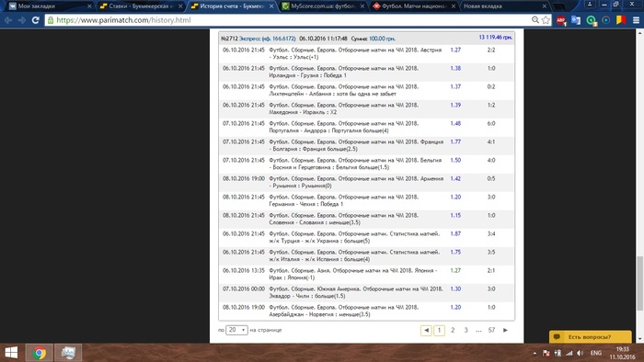
Task: Open the Chrome hamburger menu
Action: coord(636,20)
